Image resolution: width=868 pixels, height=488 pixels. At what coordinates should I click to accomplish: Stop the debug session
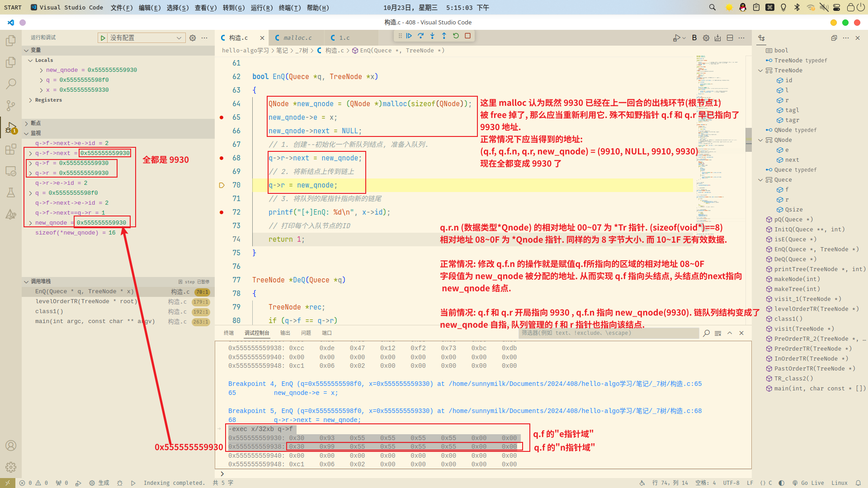tap(468, 36)
